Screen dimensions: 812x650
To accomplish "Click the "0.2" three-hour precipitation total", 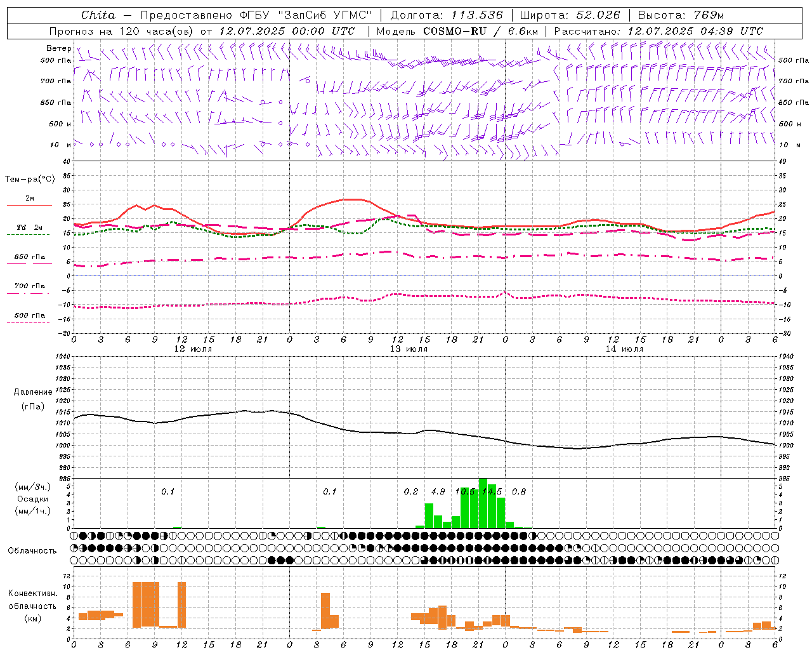I will [411, 492].
